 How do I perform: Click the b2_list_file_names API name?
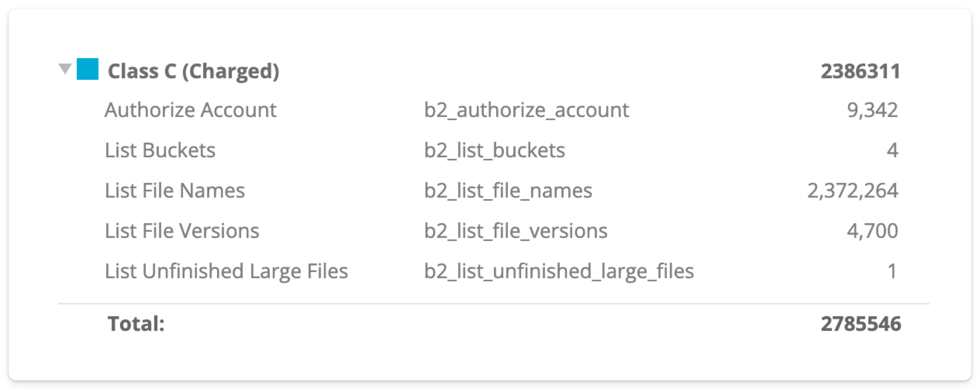(508, 191)
